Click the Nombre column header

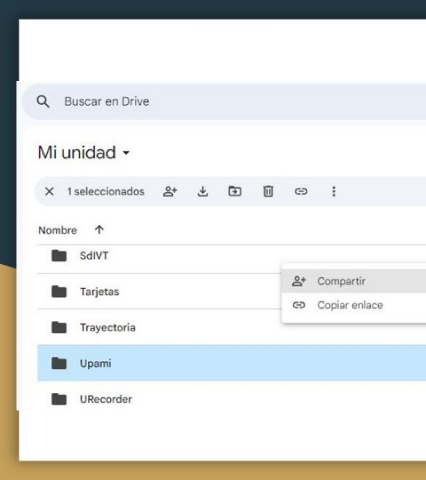click(x=58, y=230)
